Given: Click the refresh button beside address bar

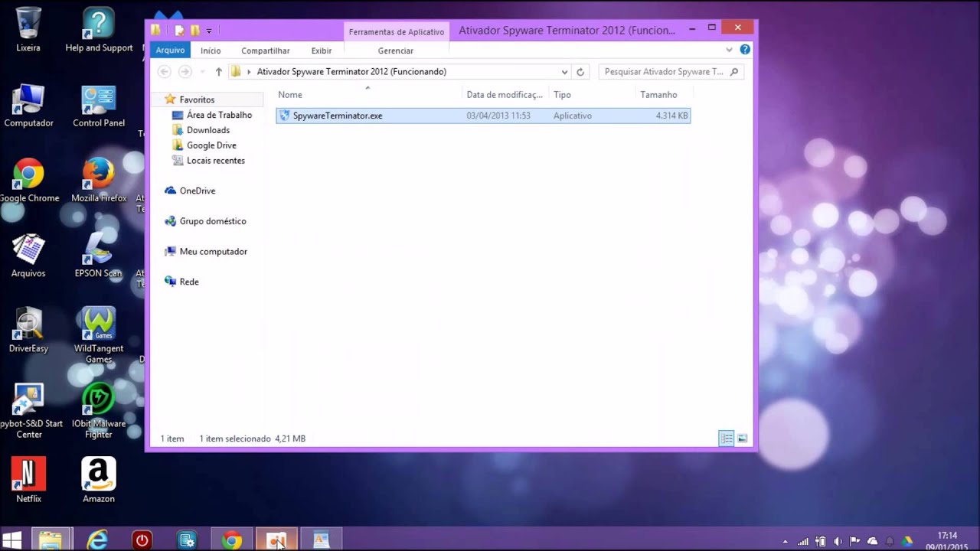Looking at the screenshot, I should tap(580, 72).
